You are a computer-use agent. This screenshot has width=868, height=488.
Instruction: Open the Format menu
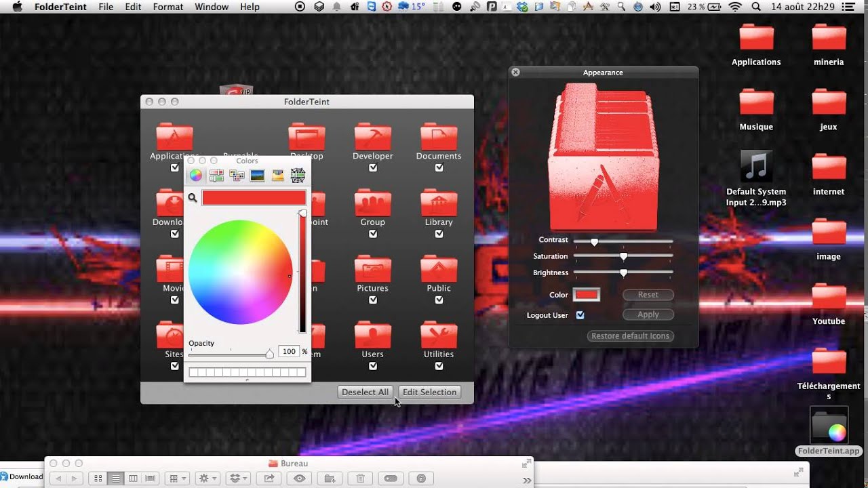(168, 7)
